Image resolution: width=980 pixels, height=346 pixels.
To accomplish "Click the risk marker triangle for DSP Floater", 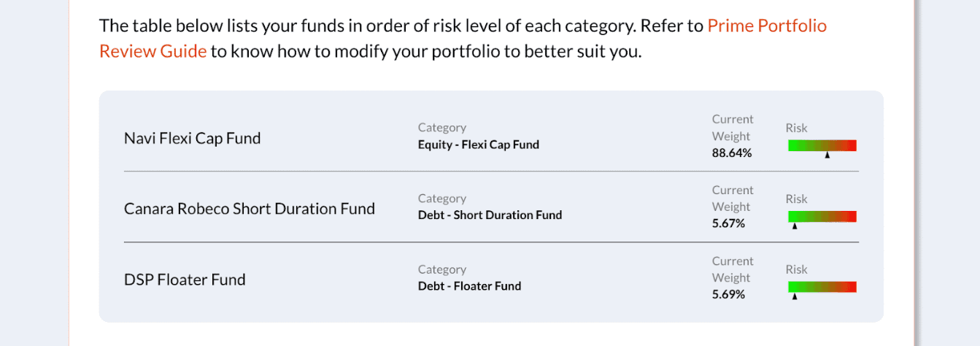I will [x=795, y=296].
